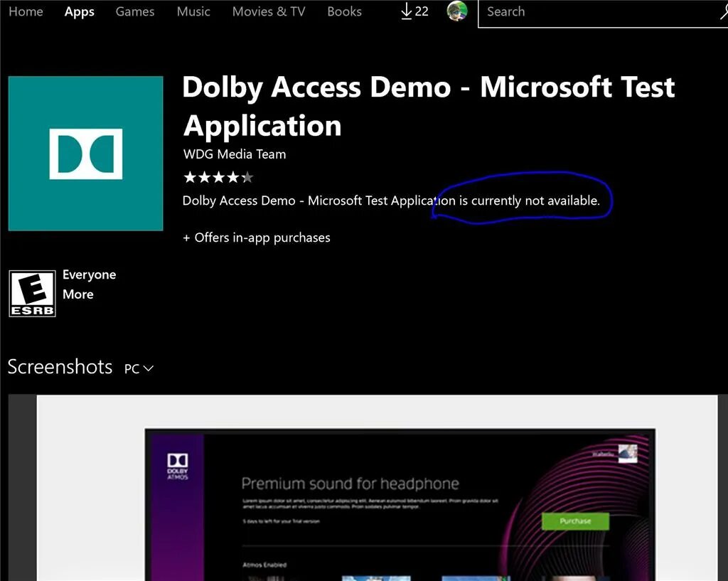Open the More rating details link
This screenshot has height=581, width=728.
(x=78, y=294)
